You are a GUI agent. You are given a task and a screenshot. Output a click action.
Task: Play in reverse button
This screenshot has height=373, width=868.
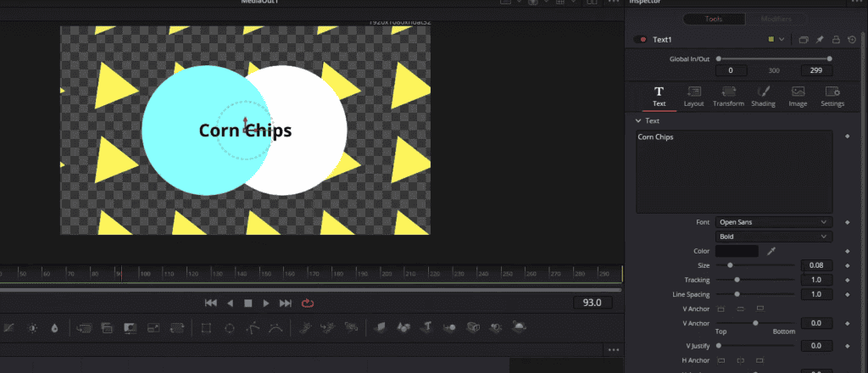[231, 303]
